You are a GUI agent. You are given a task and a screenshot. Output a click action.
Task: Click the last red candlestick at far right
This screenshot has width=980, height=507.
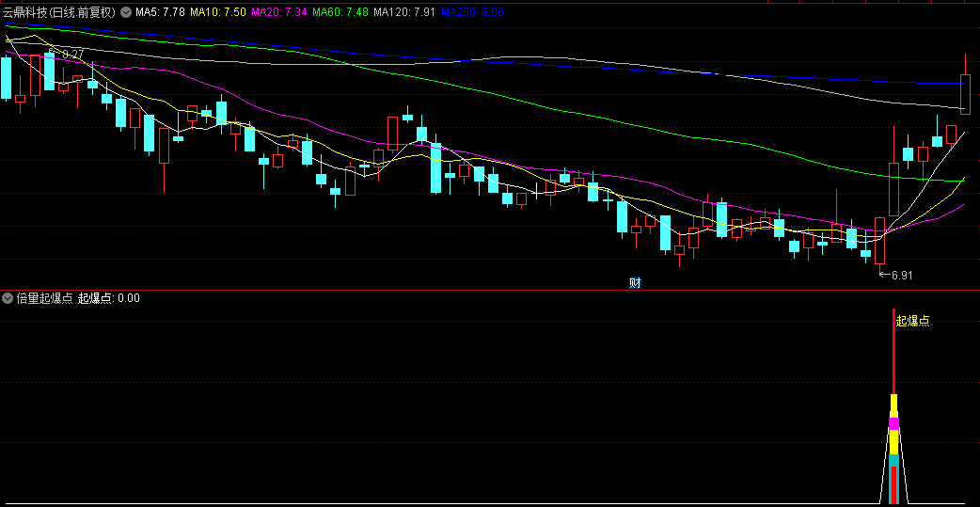(x=965, y=94)
